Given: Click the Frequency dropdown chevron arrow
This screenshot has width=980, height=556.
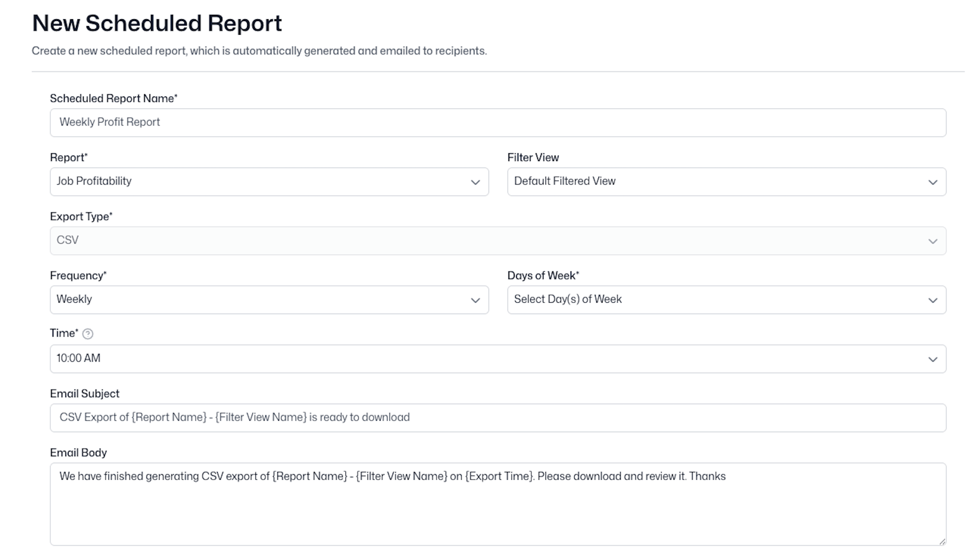Looking at the screenshot, I should [x=475, y=300].
